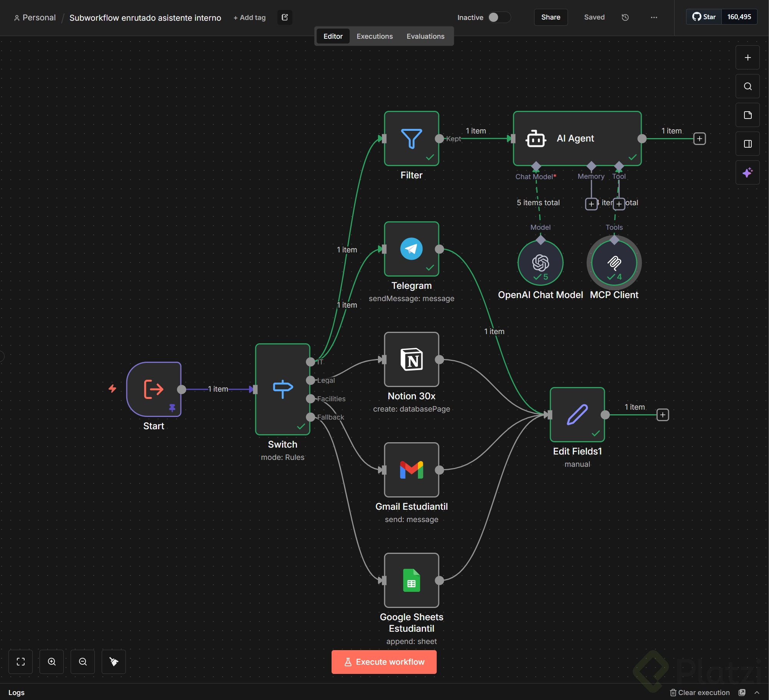Select the Filter node funnel icon
Screen dimensions: 769x700
(411, 138)
